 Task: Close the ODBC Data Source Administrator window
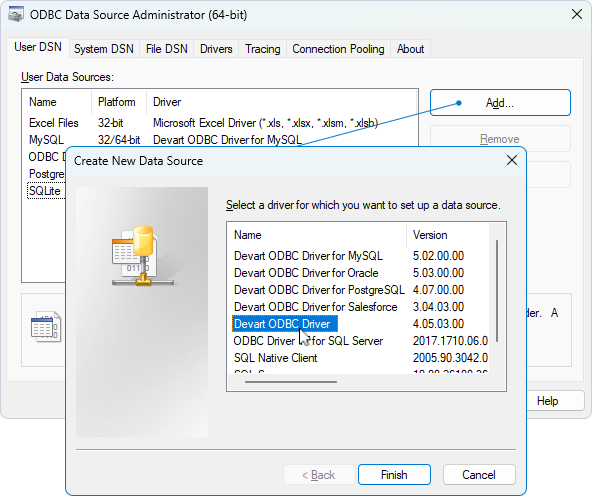pos(577,14)
